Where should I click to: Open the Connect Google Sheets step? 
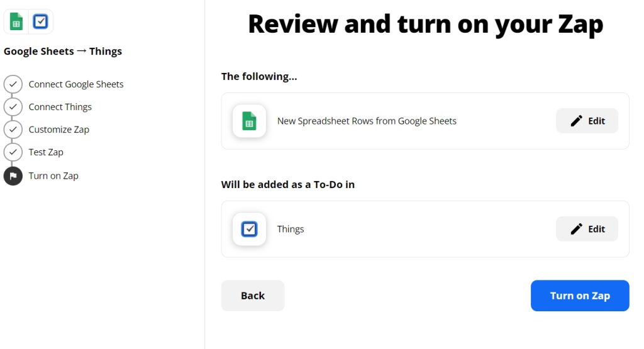[x=76, y=84]
